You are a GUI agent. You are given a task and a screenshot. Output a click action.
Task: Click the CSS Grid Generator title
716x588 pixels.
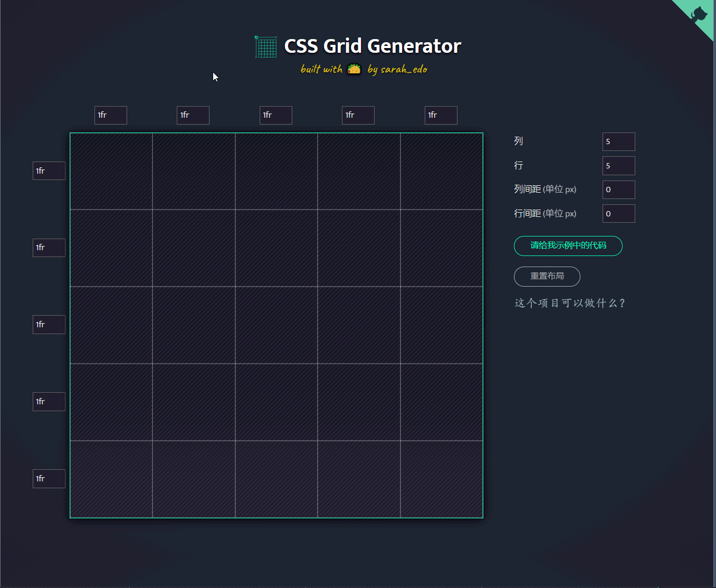pyautogui.click(x=373, y=46)
